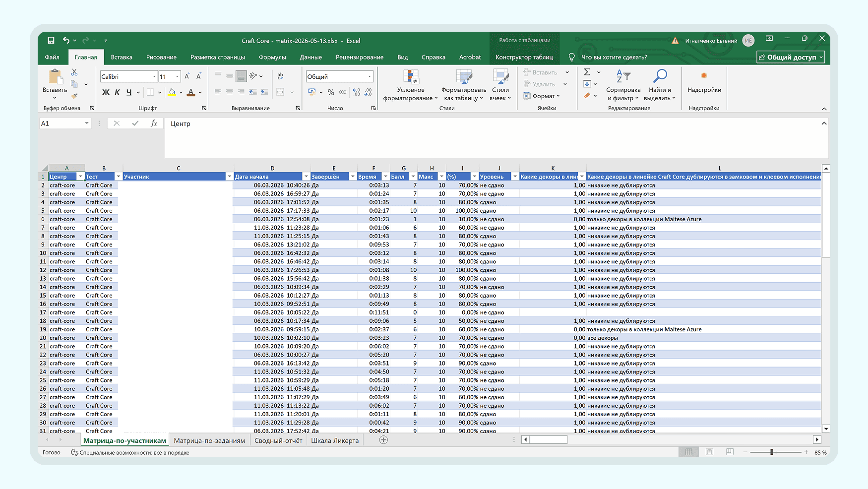Increase cell indent
This screenshot has width=868, height=489.
264,92
